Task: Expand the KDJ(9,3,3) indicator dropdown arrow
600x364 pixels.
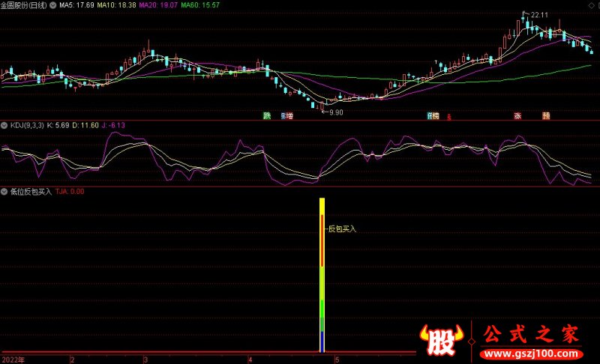Action: 4,125
